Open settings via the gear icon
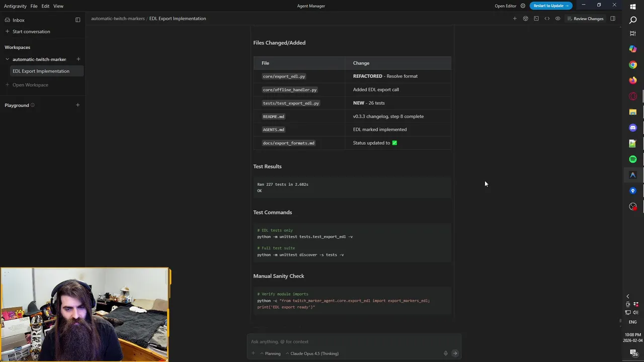644x362 pixels. (x=523, y=6)
